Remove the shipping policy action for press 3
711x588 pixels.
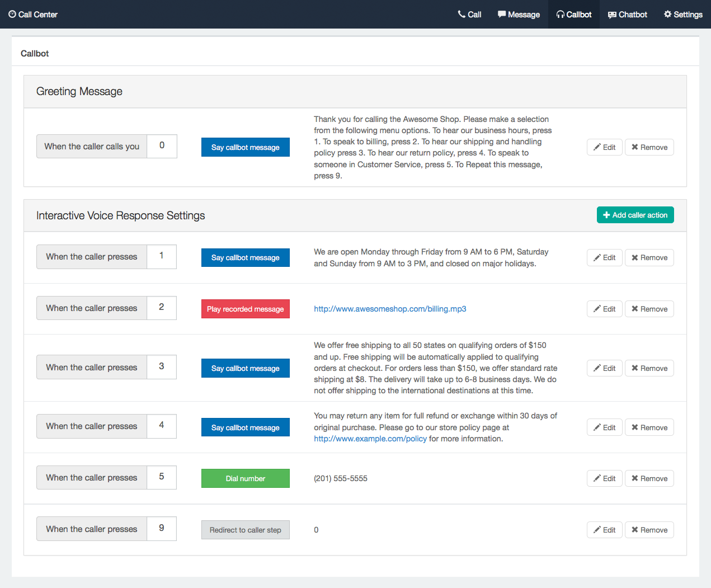[649, 368]
